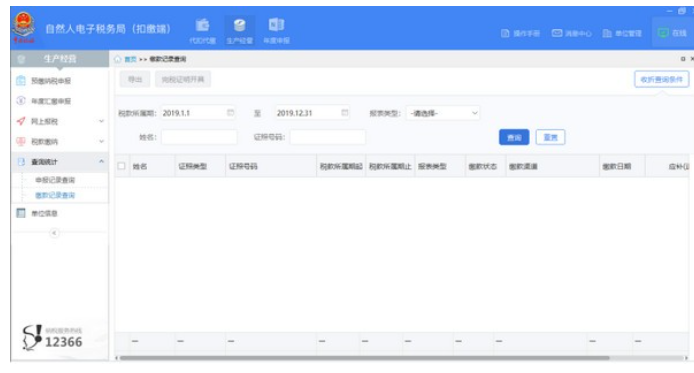This screenshot has width=694, height=373.
Task: Open the 报表类型 dropdown
Action: 443,113
